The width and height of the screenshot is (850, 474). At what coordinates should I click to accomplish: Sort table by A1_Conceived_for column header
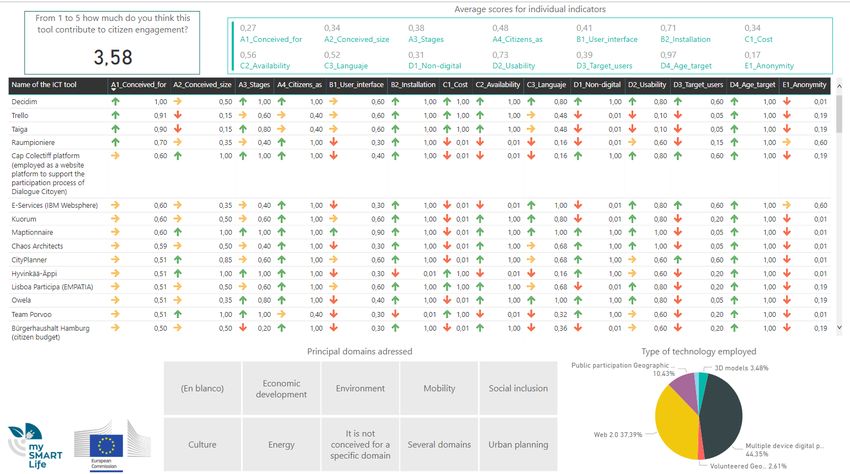[x=138, y=85]
